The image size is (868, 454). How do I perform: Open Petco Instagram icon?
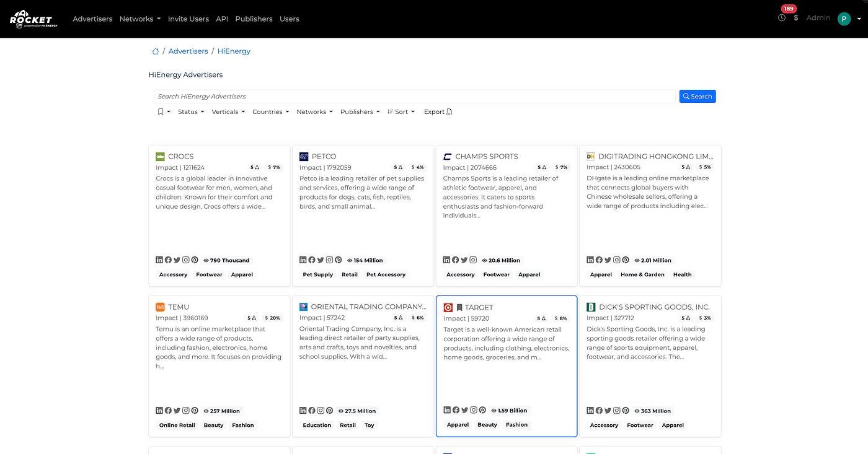(330, 260)
